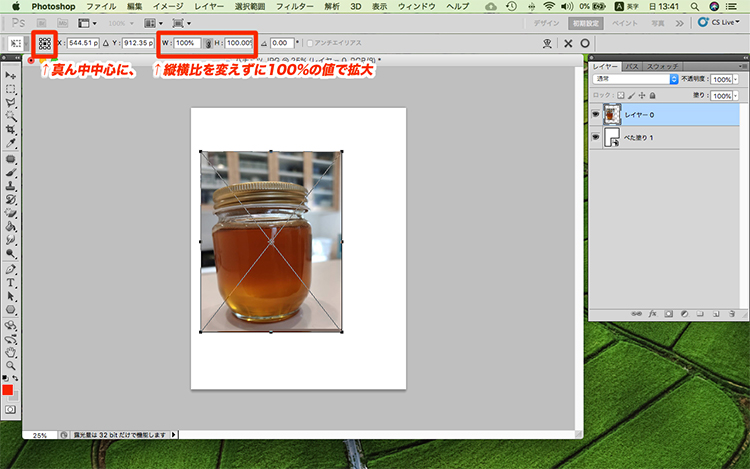Hide layer レイヤー 0 with eye icon

click(596, 114)
